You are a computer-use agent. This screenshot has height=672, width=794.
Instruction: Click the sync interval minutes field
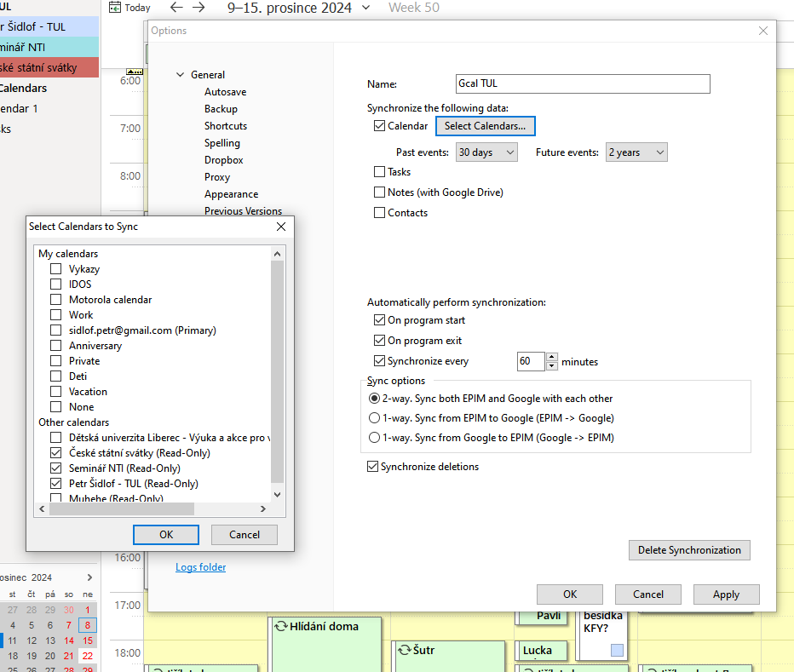click(x=531, y=362)
